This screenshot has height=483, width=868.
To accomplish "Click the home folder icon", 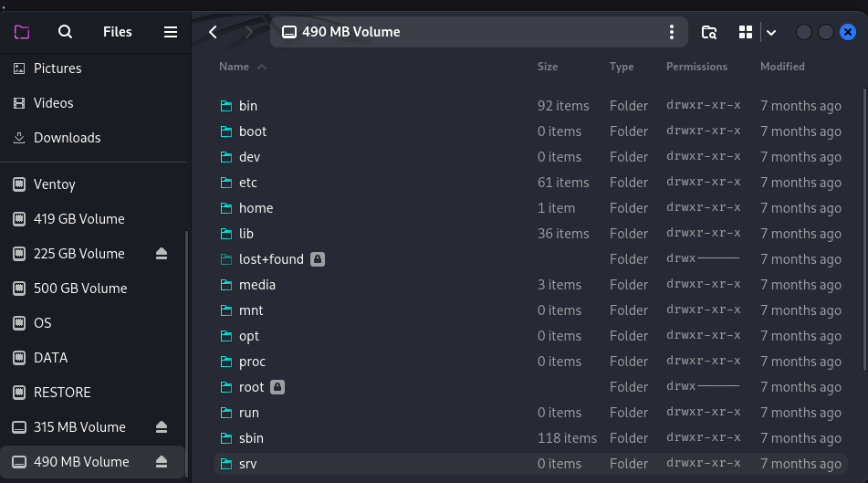I will click(x=225, y=208).
